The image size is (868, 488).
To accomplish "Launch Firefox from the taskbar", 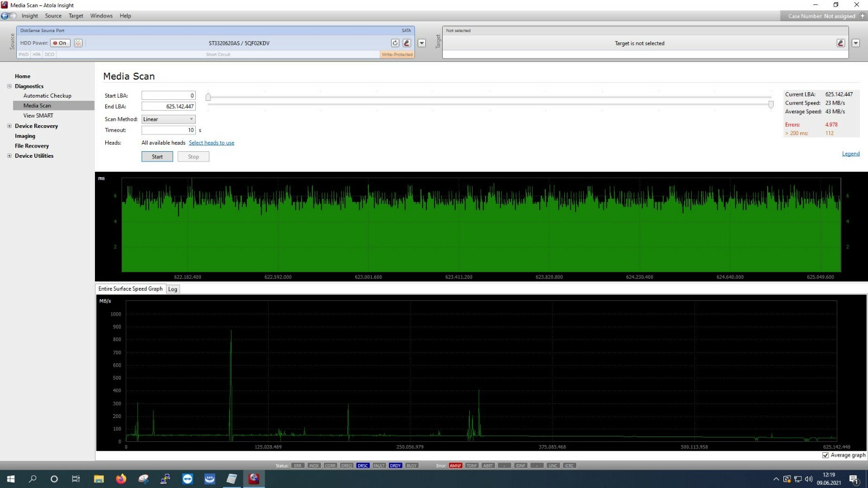I will click(x=121, y=479).
